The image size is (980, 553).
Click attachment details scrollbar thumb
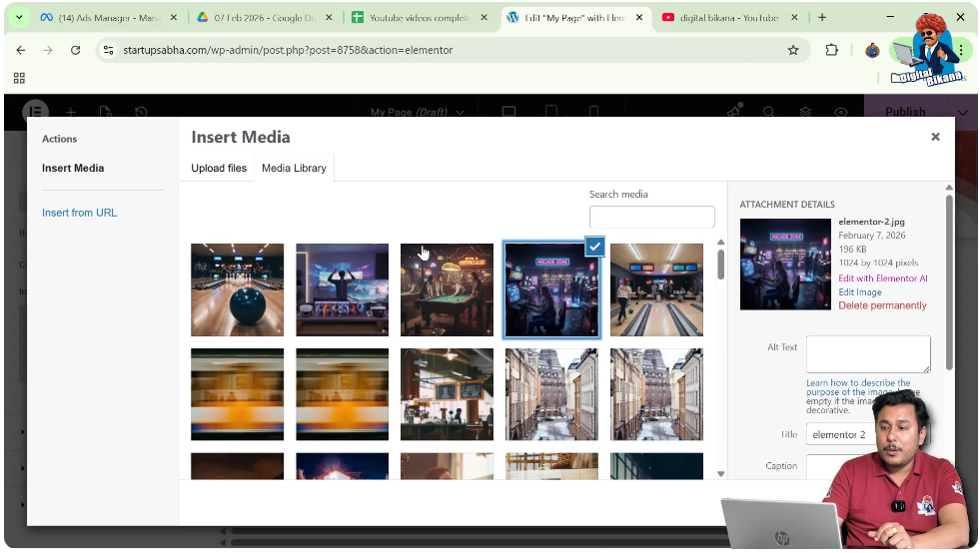click(x=949, y=281)
